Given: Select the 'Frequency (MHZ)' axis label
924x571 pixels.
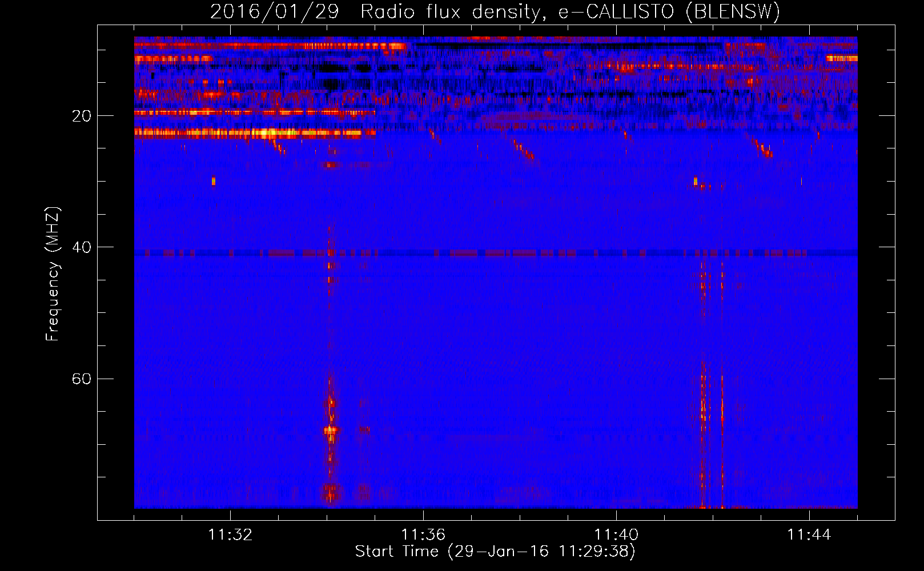Looking at the screenshot, I should point(53,274).
